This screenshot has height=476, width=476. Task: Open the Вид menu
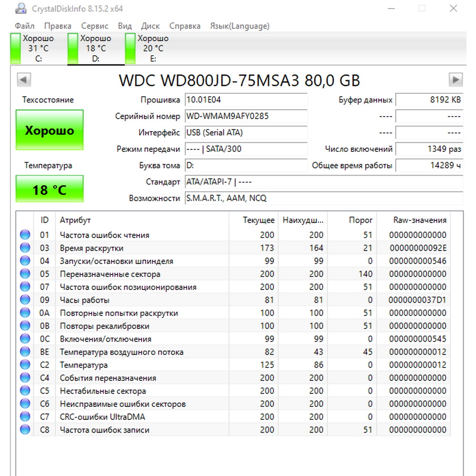(125, 26)
